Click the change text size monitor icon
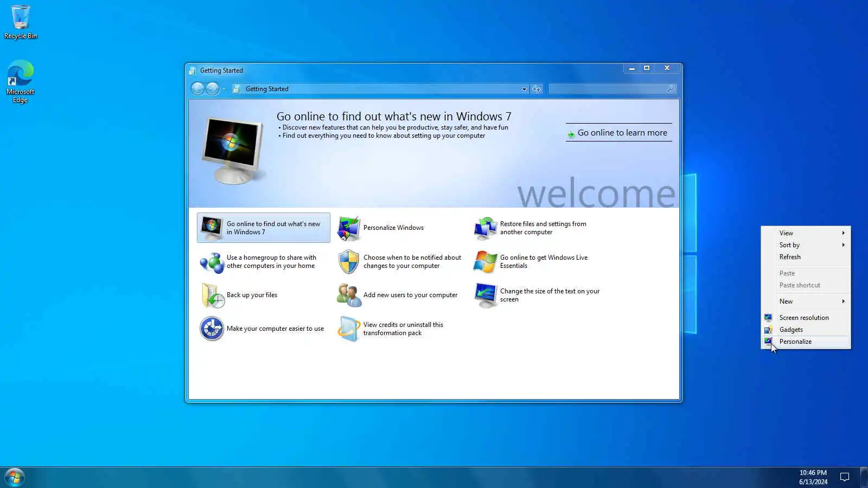The height and width of the screenshot is (488, 868). (485, 296)
